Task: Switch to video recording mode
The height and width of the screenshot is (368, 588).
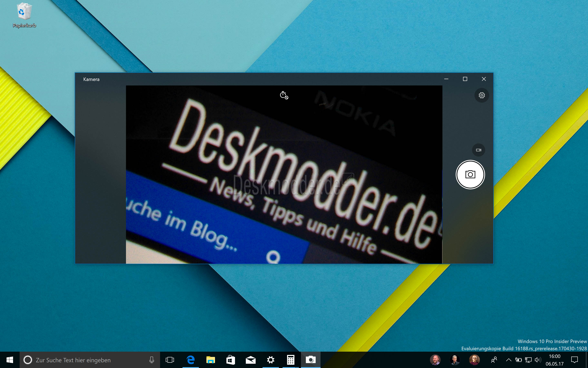Action: [478, 150]
